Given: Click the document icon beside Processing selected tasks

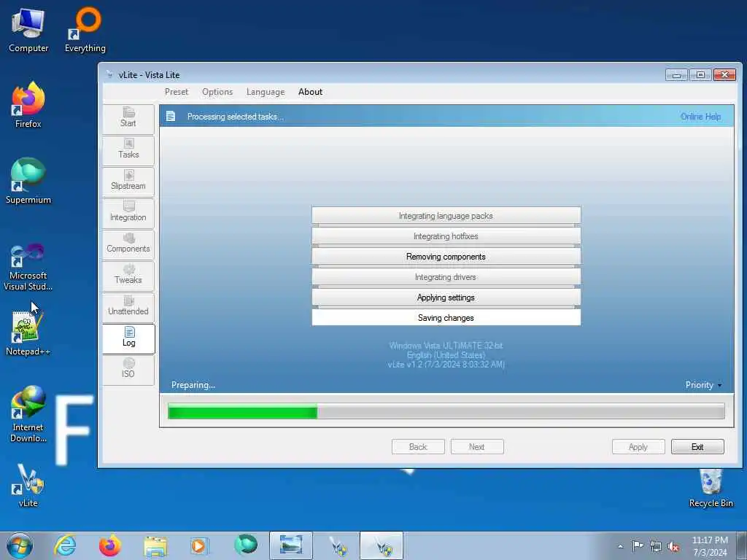Looking at the screenshot, I should (x=171, y=116).
